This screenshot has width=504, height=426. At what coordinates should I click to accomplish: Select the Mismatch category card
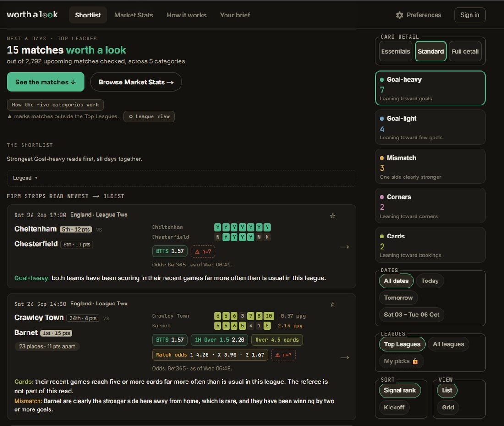[430, 166]
